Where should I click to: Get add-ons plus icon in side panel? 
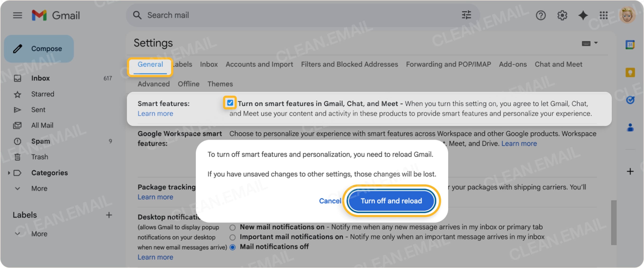(630, 171)
